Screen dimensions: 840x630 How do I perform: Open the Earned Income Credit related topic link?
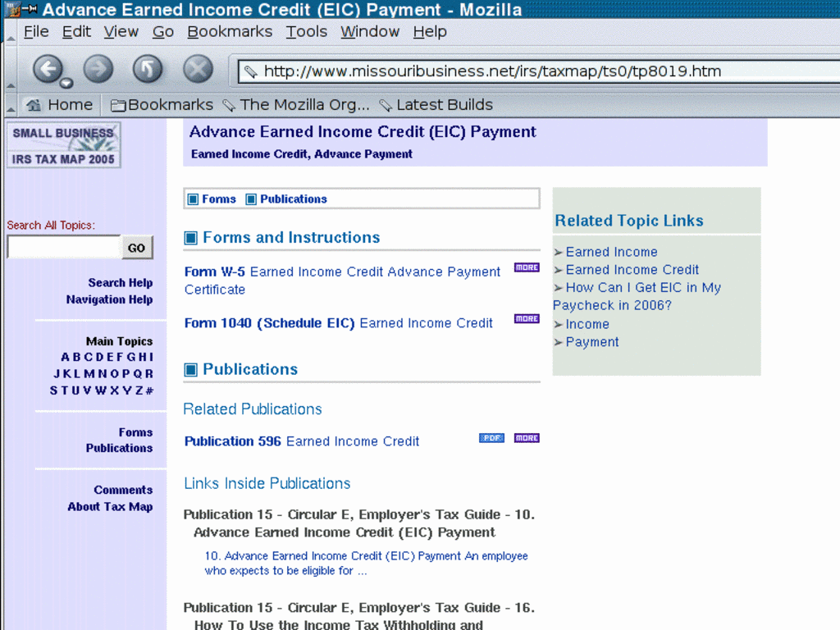pyautogui.click(x=632, y=269)
